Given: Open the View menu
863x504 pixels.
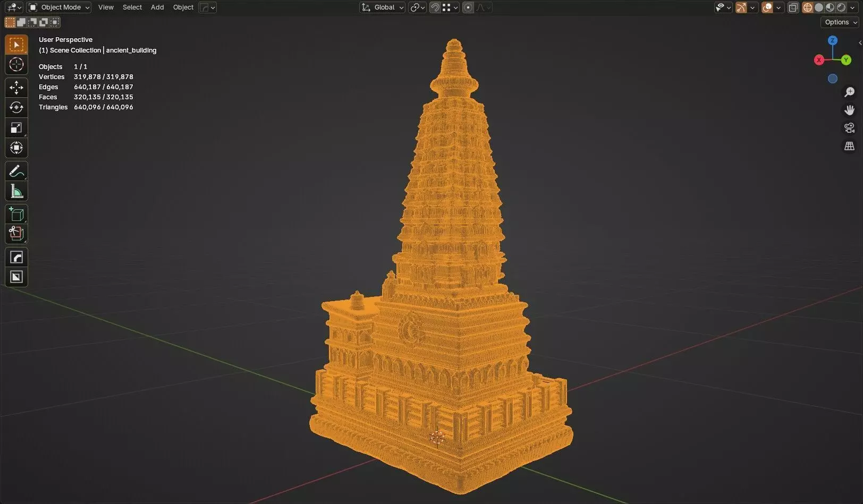Looking at the screenshot, I should [106, 7].
